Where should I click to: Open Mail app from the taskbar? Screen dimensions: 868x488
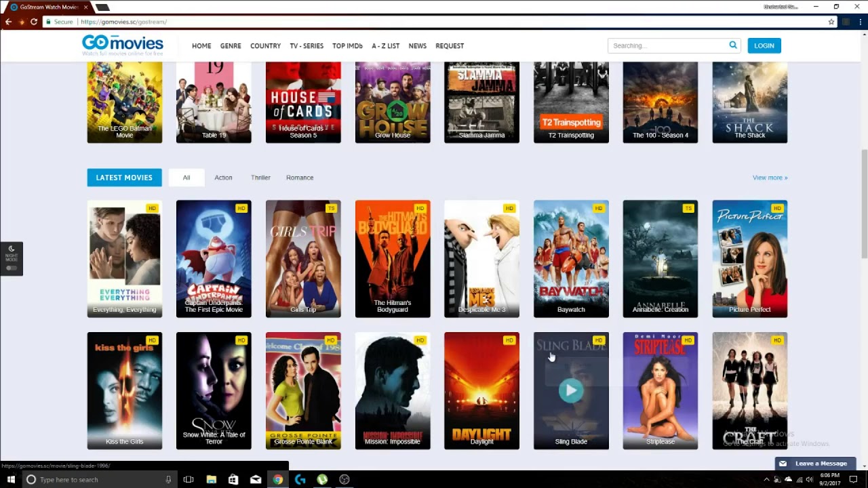[x=256, y=479]
